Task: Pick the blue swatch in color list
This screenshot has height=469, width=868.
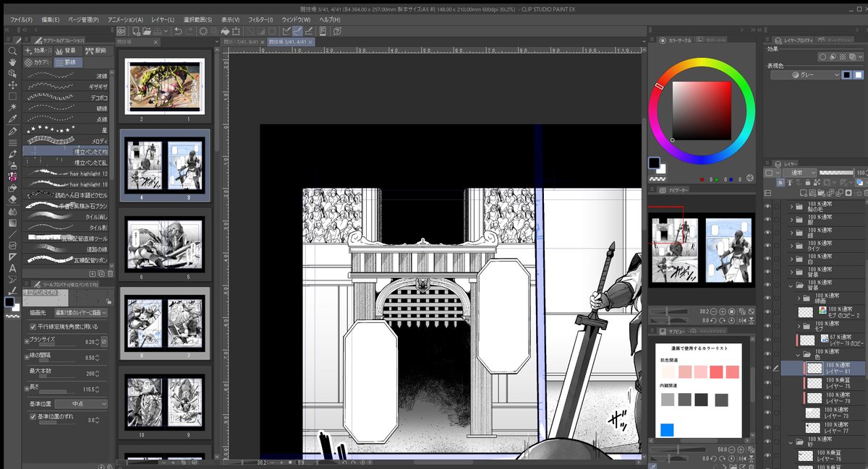Action: [666, 430]
